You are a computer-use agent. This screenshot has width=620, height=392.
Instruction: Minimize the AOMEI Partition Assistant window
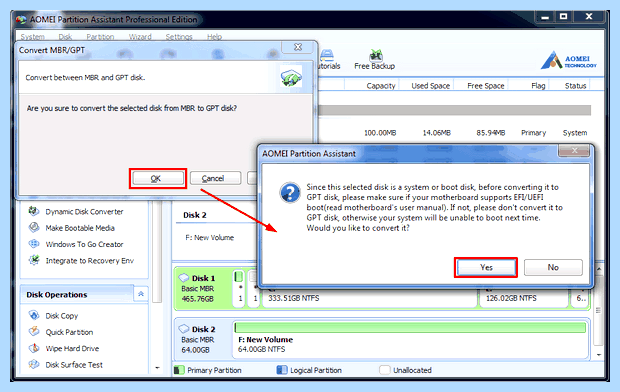[545, 17]
